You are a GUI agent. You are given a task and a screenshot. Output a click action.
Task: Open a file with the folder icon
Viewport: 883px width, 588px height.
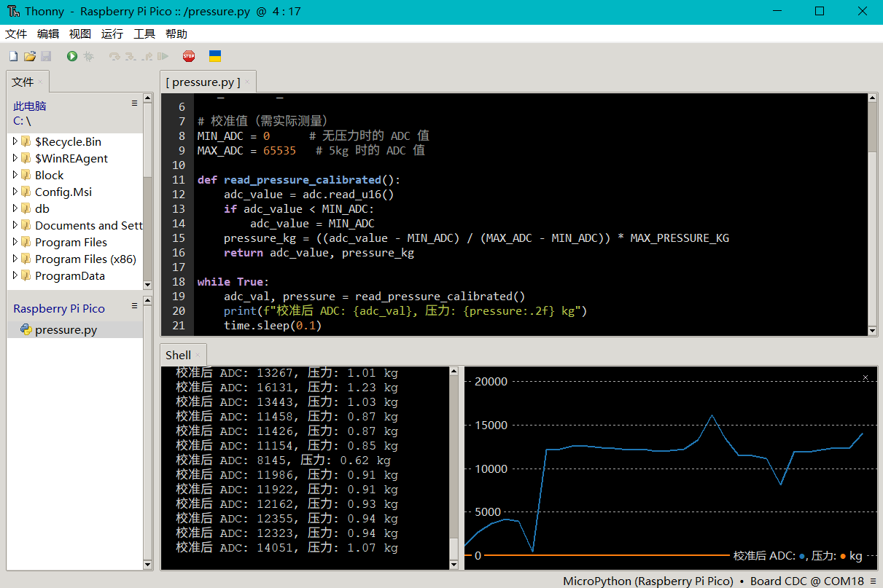(30, 56)
